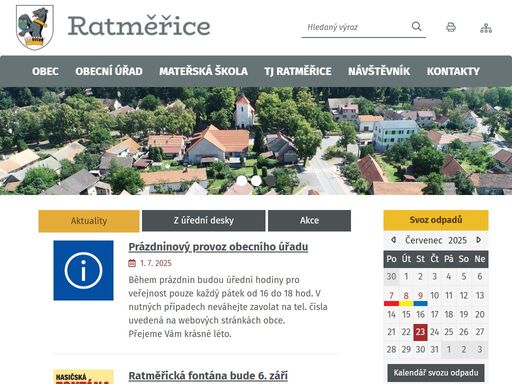Select calendar day 31
512x384 pixels.
pos(434,349)
